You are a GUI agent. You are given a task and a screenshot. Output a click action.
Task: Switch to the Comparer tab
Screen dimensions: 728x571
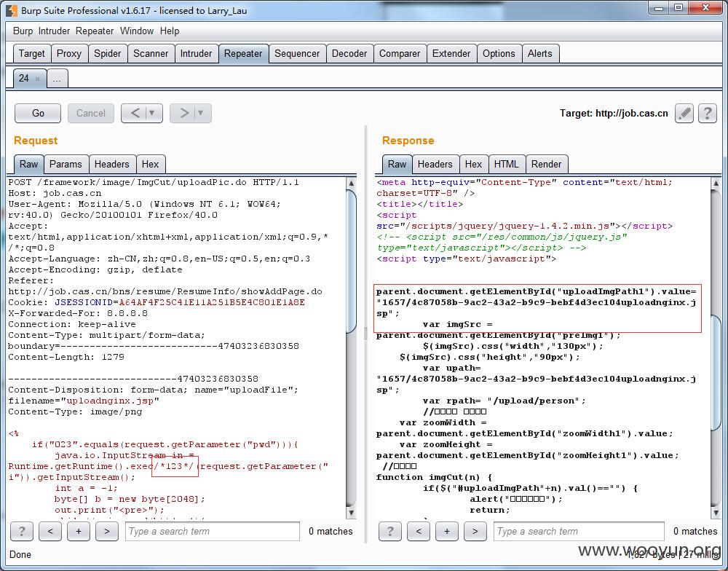click(x=399, y=53)
